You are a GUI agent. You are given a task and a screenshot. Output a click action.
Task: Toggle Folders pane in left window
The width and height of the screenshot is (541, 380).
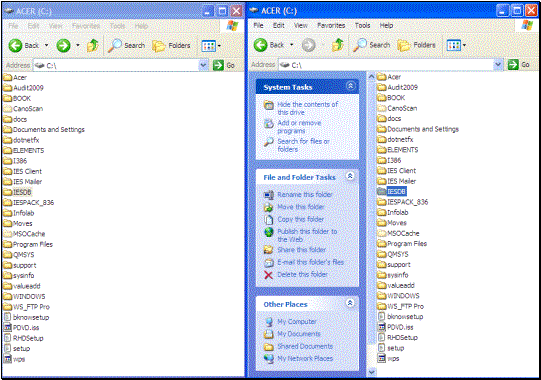[x=171, y=45]
